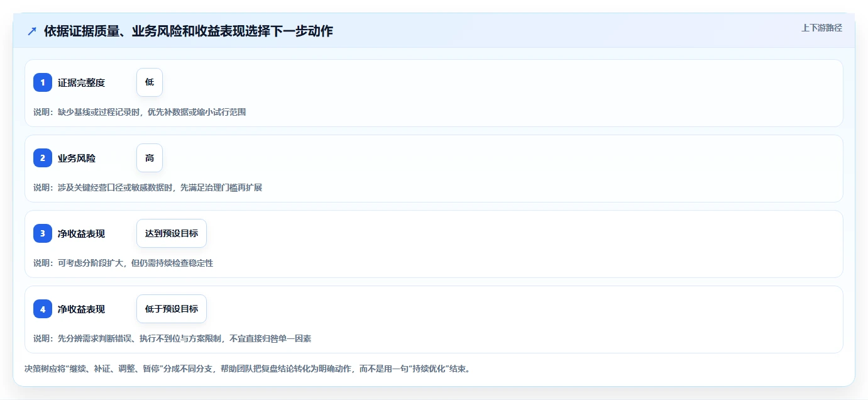Click 净收益表现 label in step 4
This screenshot has width=868, height=400.
81,309
